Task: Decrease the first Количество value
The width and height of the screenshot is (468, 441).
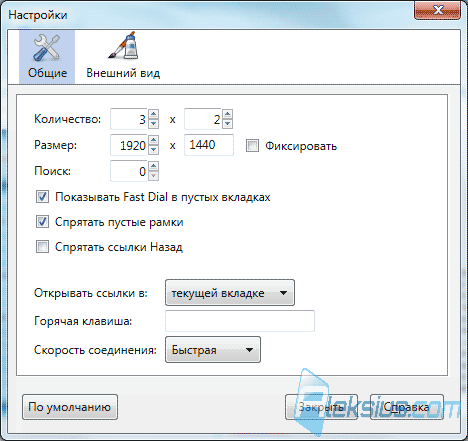Action: [x=153, y=124]
